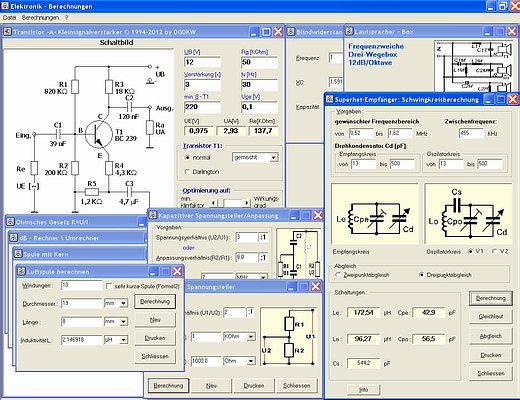The image size is (520, 400).
Task: Click Neu in Luftspule berechnen
Action: pyautogui.click(x=155, y=320)
